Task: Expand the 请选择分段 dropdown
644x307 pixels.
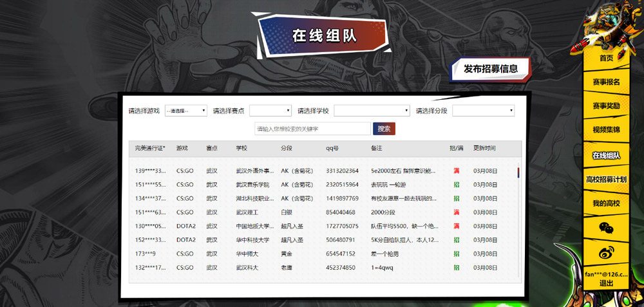Action: [x=484, y=111]
